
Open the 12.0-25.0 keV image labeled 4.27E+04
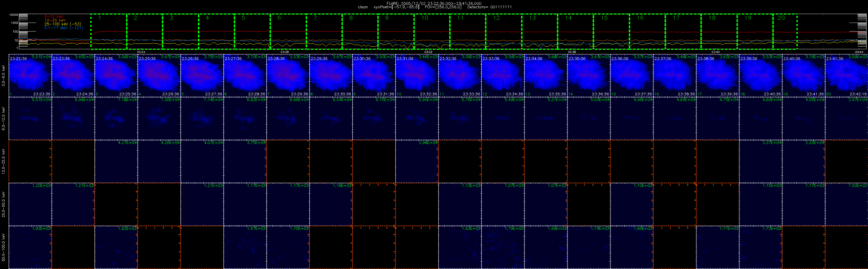coord(116,161)
